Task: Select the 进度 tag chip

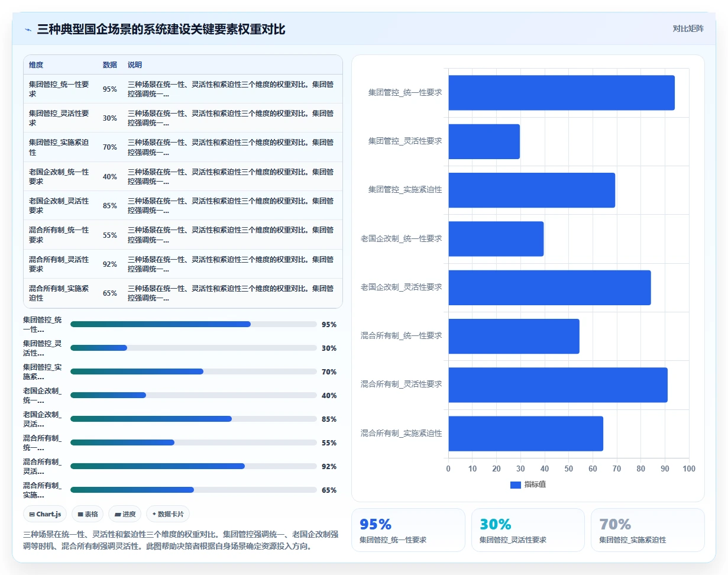Action: tap(125, 514)
